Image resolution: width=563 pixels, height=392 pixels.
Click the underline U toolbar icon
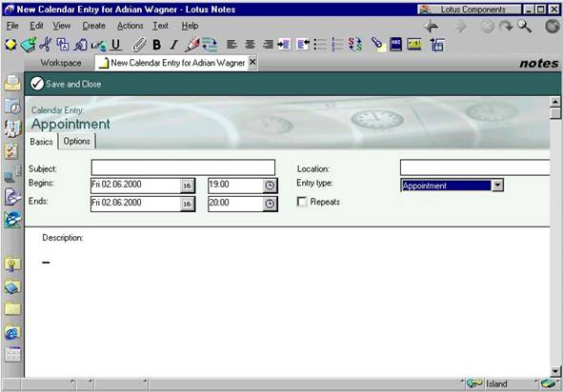tap(115, 45)
